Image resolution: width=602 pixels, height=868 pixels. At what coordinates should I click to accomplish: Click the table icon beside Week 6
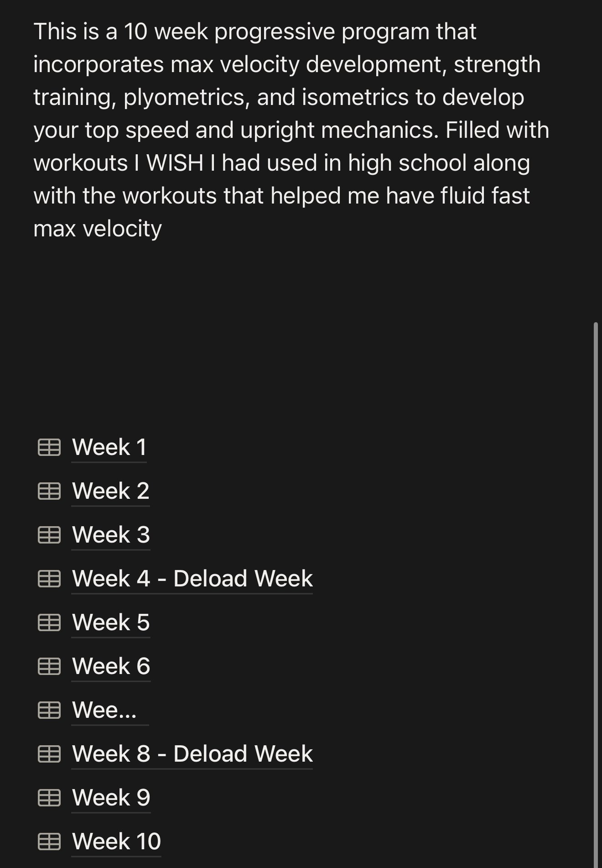(49, 666)
